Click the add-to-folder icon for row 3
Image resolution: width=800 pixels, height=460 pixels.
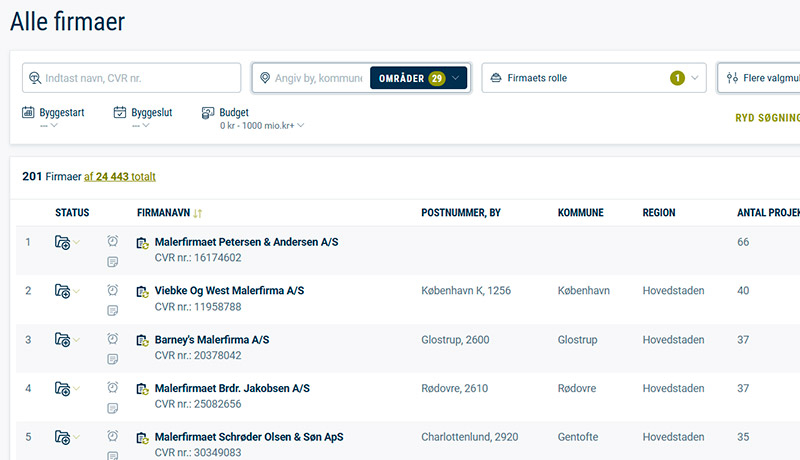click(x=62, y=340)
